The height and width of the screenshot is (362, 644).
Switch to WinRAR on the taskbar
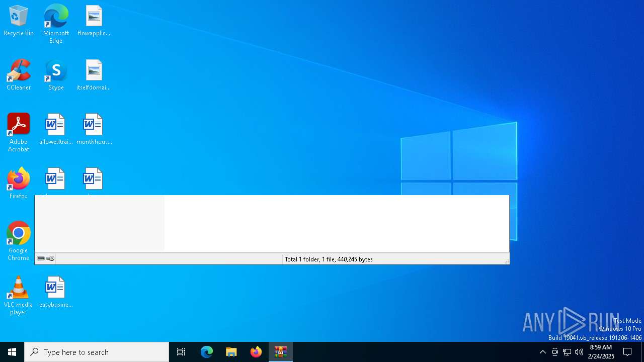[x=281, y=352]
